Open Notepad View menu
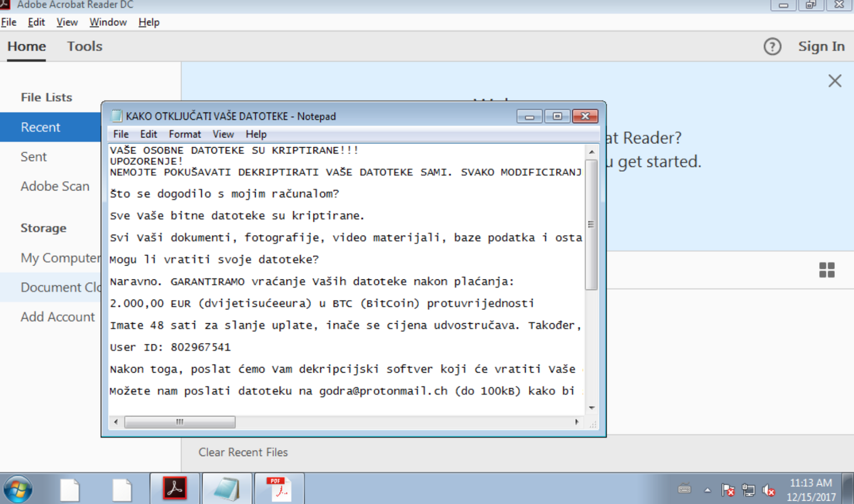This screenshot has width=854, height=504. (x=223, y=134)
